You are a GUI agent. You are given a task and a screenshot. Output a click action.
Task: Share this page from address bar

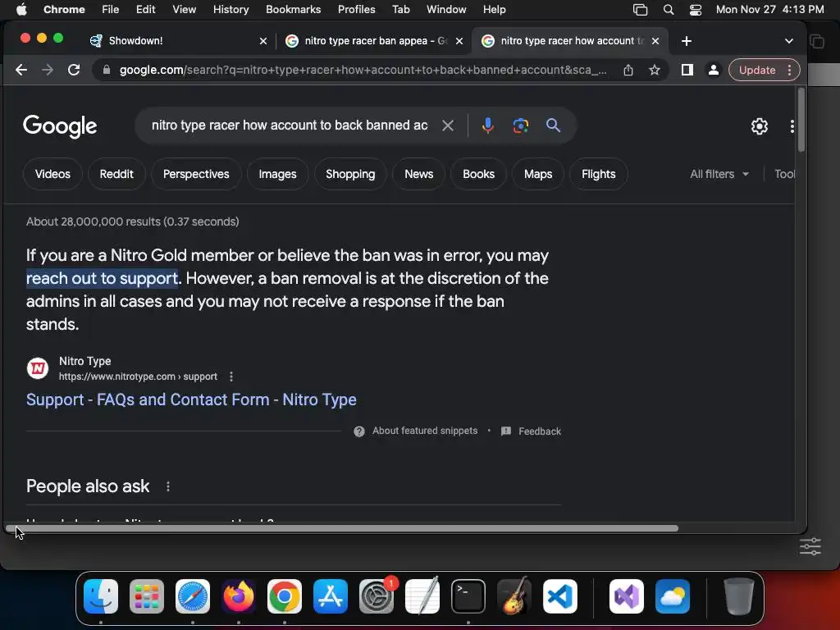tap(628, 70)
